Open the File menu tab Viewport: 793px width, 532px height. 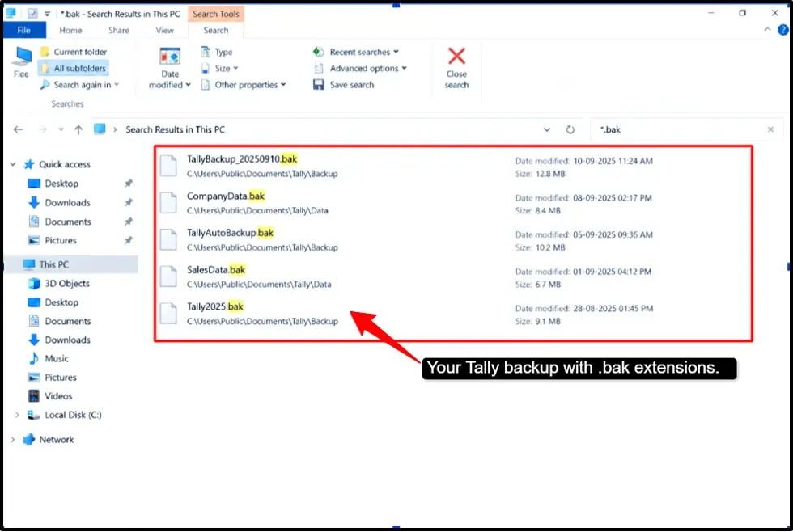23,30
